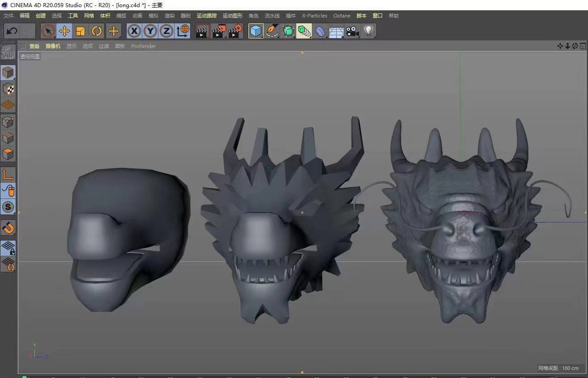588x378 pixels.
Task: Open the viewport 摄像机 menu
Action: click(53, 46)
